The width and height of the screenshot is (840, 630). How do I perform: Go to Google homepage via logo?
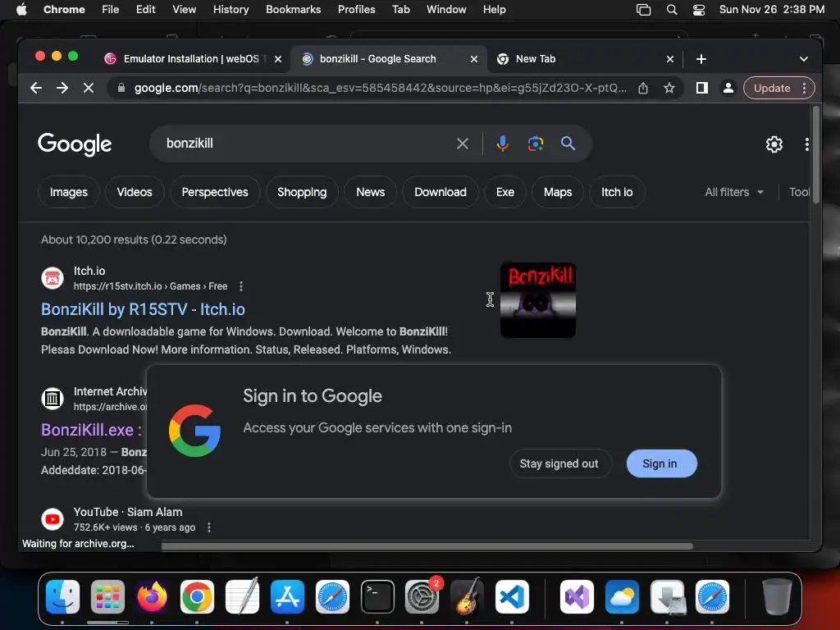75,144
